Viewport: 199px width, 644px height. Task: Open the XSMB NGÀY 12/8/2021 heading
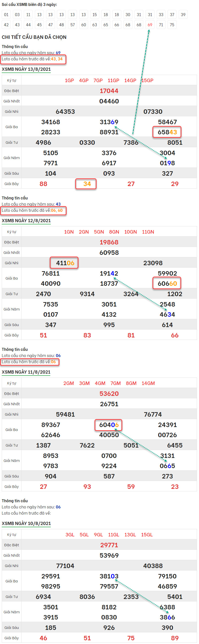click(x=26, y=220)
